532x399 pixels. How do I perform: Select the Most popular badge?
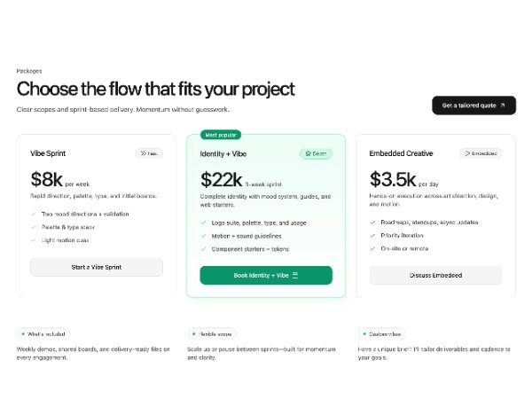click(221, 135)
